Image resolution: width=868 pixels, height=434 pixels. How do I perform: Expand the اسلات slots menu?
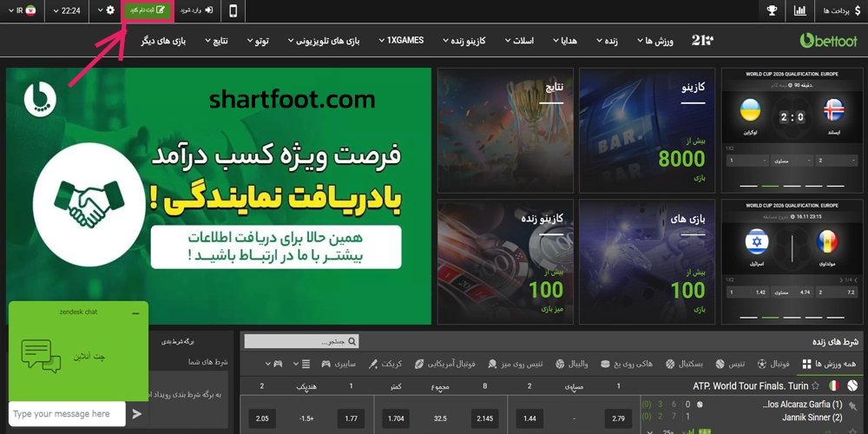(x=519, y=41)
